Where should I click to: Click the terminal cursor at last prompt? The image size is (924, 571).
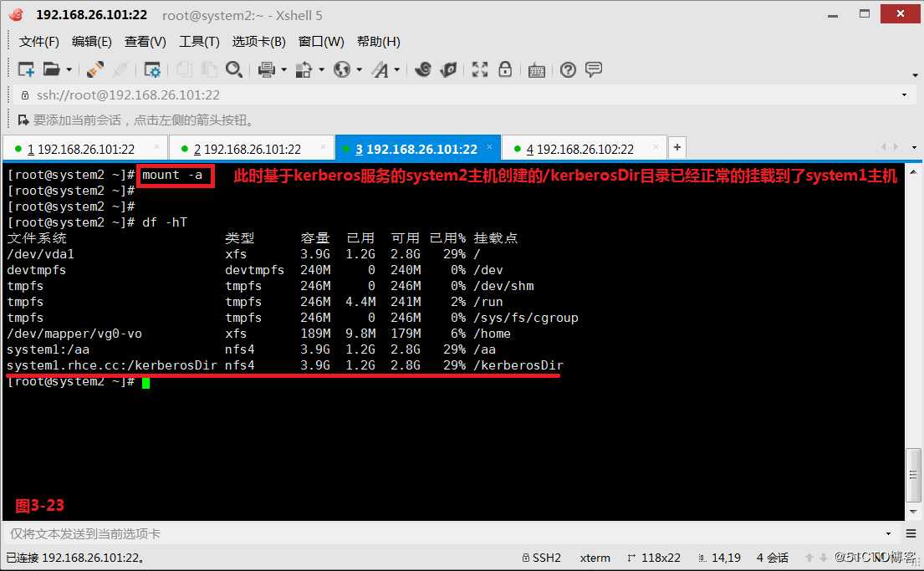(145, 382)
